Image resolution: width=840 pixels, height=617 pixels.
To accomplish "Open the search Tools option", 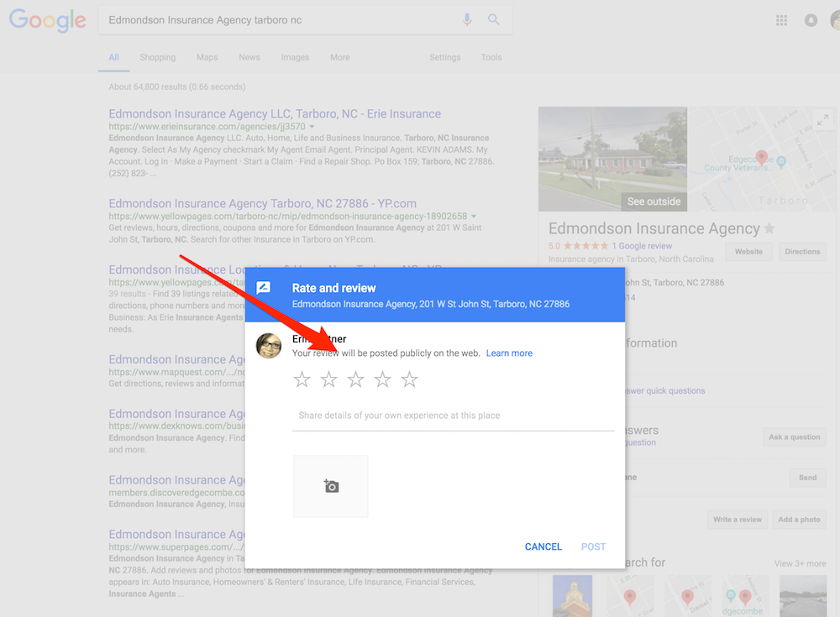I will click(491, 57).
